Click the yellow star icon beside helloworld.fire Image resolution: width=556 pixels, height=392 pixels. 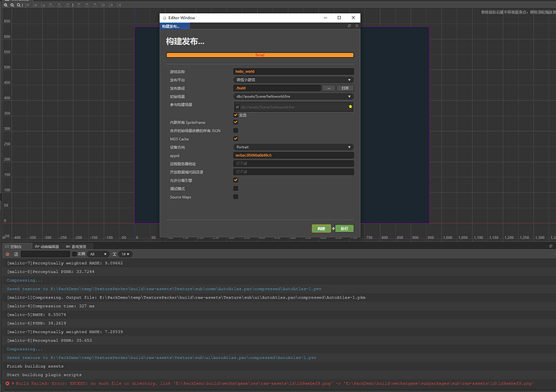click(350, 105)
